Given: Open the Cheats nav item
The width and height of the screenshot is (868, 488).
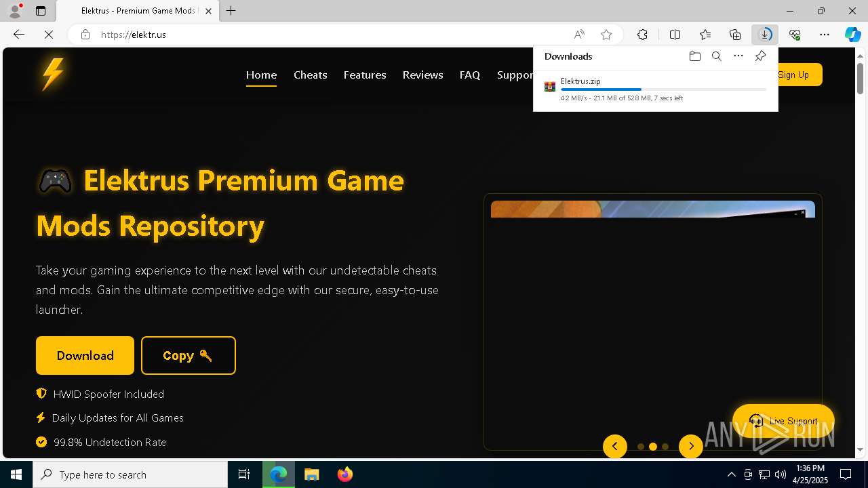Looking at the screenshot, I should click(311, 75).
